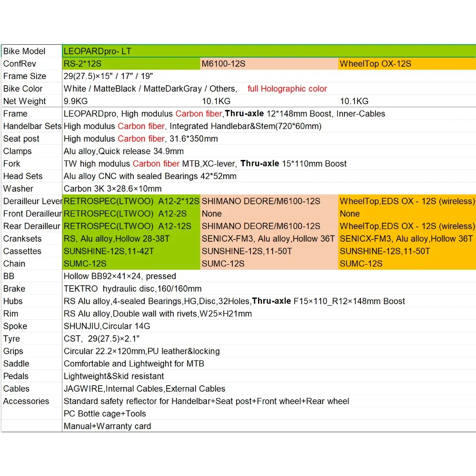The image size is (476, 476).
Task: Select the 'Bike Model' label cell
Action: (x=32, y=51)
